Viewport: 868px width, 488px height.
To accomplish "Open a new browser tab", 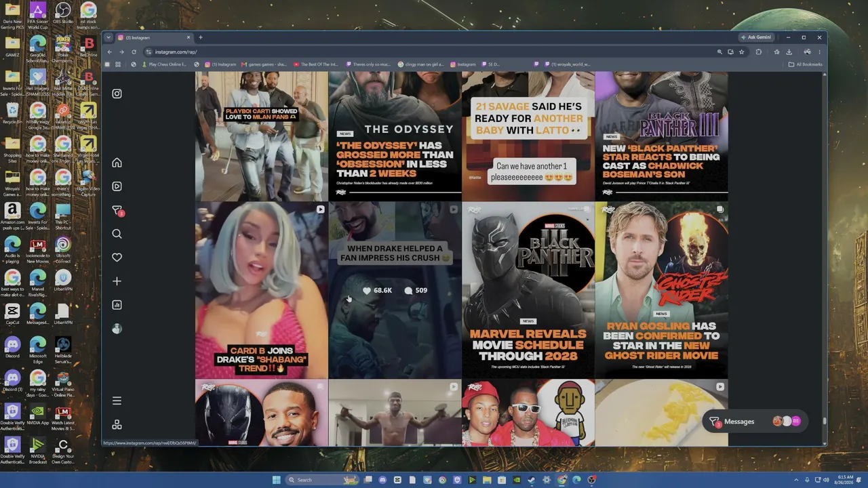I will pyautogui.click(x=200, y=37).
